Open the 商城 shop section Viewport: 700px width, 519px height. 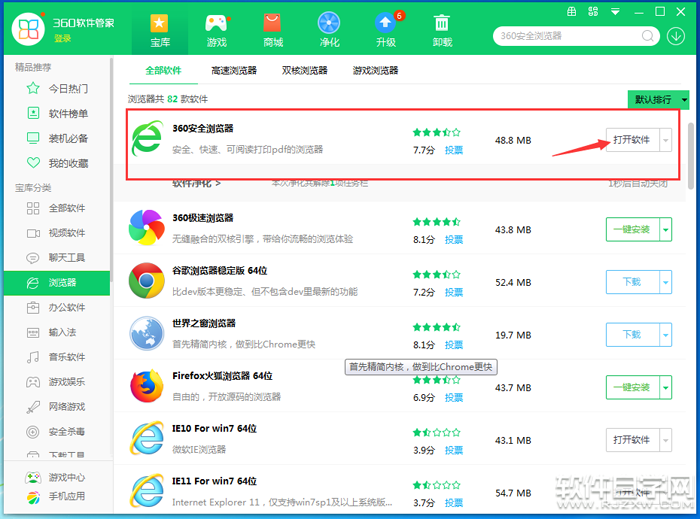point(273,30)
